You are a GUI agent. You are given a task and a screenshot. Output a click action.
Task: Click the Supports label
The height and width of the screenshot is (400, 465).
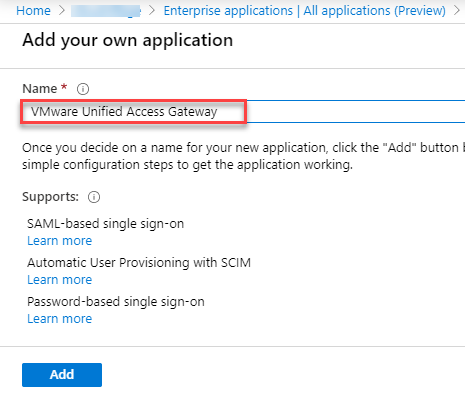coord(50,197)
